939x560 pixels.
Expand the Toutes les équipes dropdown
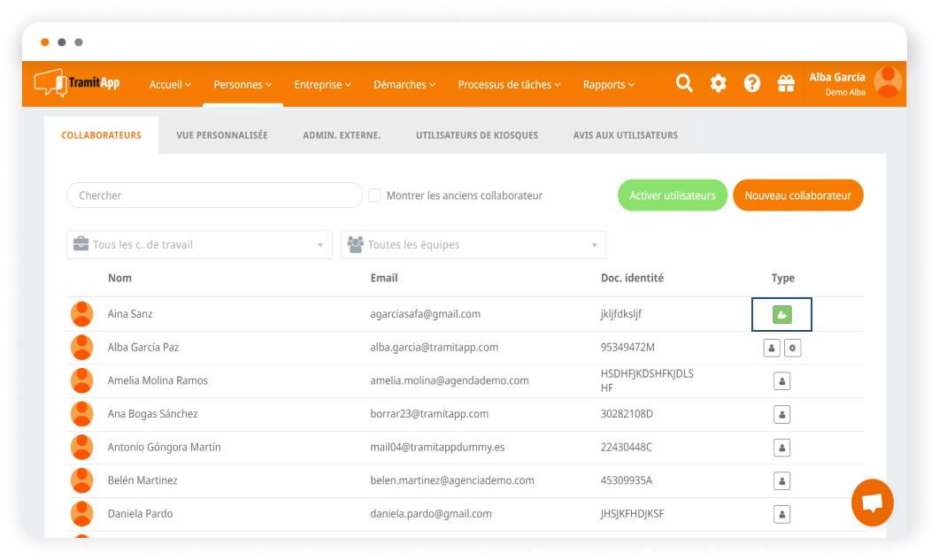[473, 245]
